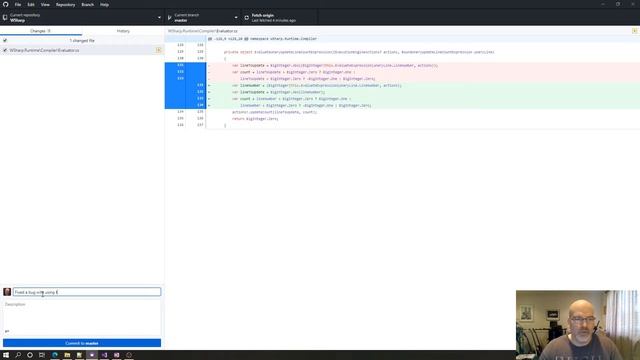Click the Fetch origin button

279,17
